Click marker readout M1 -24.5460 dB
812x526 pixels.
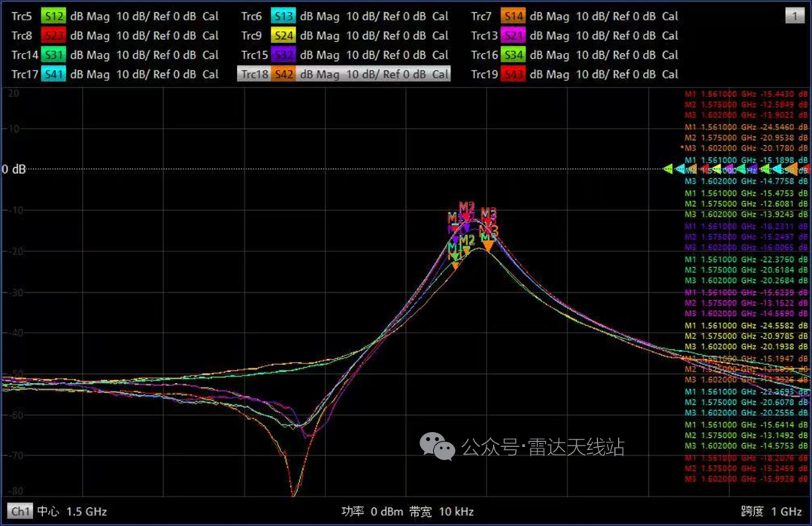746,127
